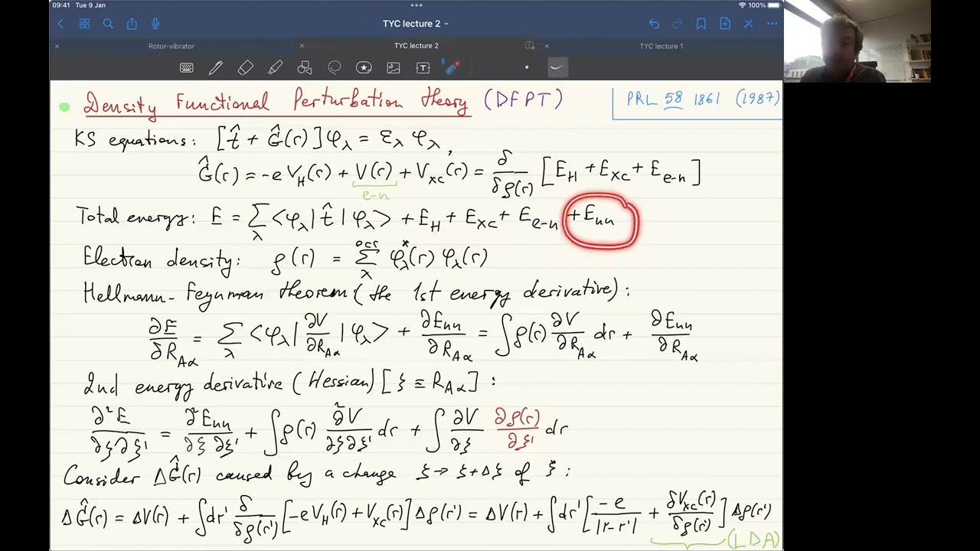This screenshot has height=551, width=980.
Task: Choose the trailing line pointer style
Action: click(x=557, y=68)
